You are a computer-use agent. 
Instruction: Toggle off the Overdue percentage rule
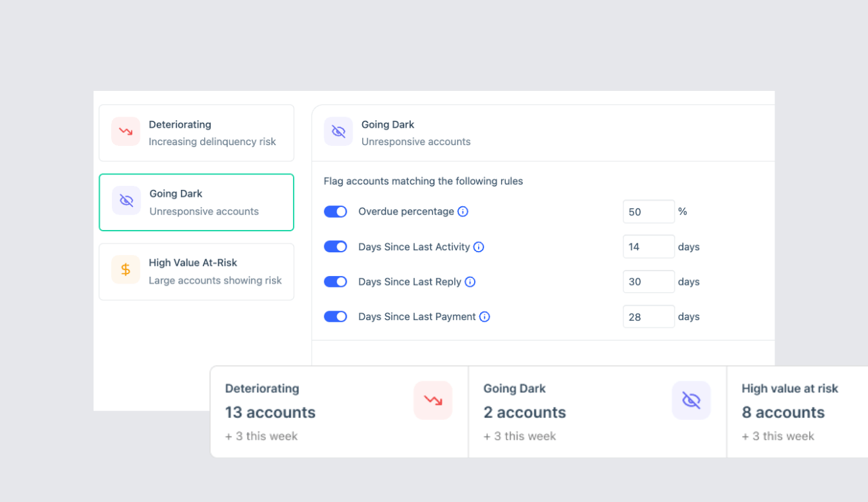[336, 212]
